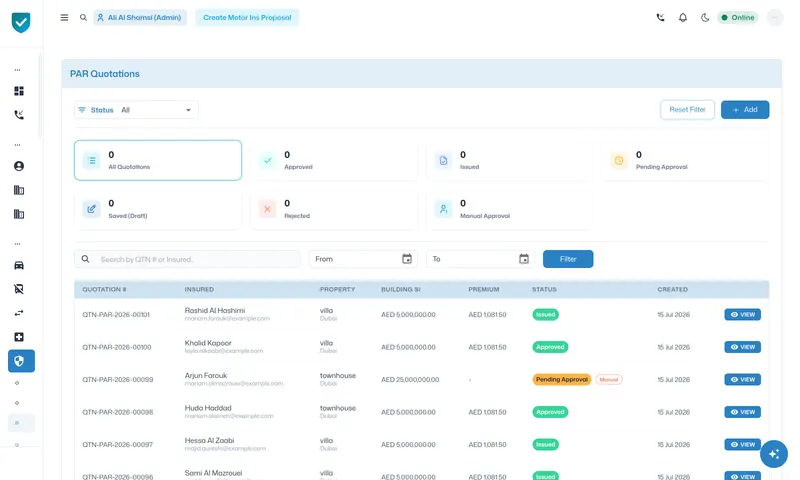The width and height of the screenshot is (800, 480).
Task: Open the incoming calls sidebar icon
Action: [19, 115]
